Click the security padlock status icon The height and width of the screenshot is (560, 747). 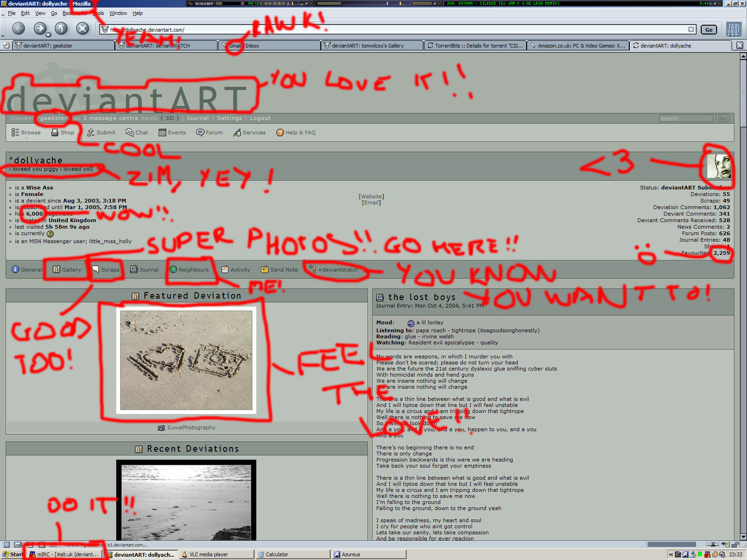point(735,545)
